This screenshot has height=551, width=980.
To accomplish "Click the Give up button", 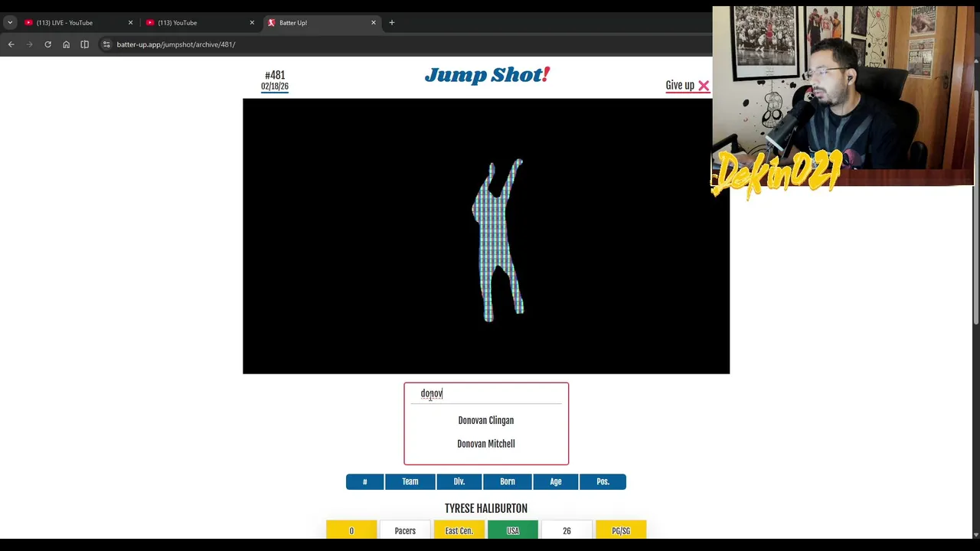I will click(x=688, y=86).
